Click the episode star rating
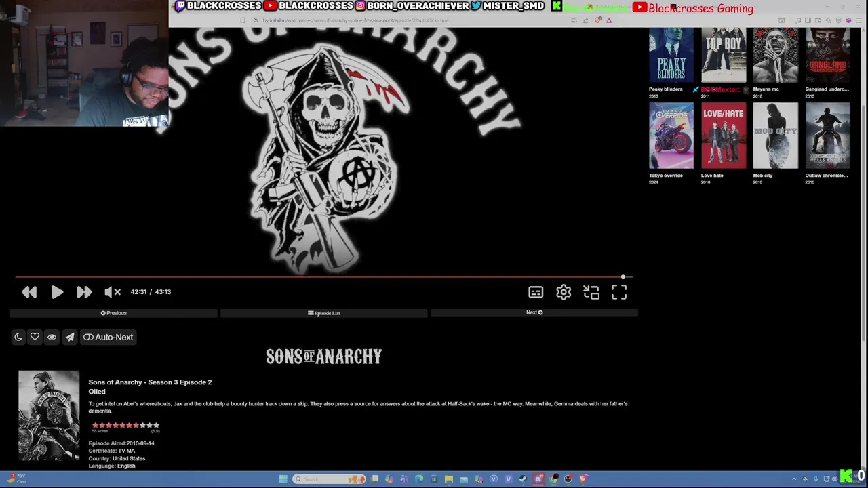This screenshot has width=868, height=488. coord(125,426)
